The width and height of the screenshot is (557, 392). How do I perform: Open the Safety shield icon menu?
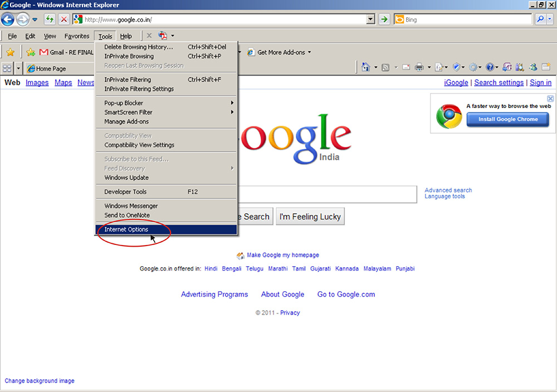tap(457, 67)
